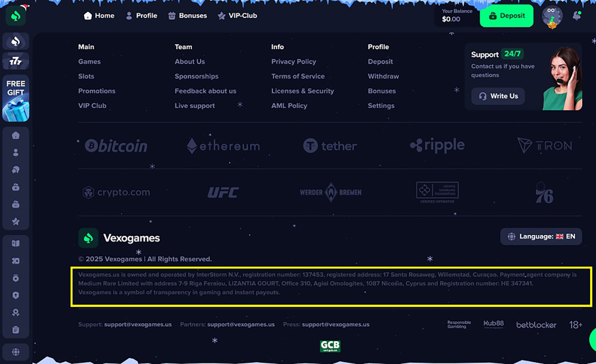Open the Licenses & Security link
596x364 pixels.
302,91
